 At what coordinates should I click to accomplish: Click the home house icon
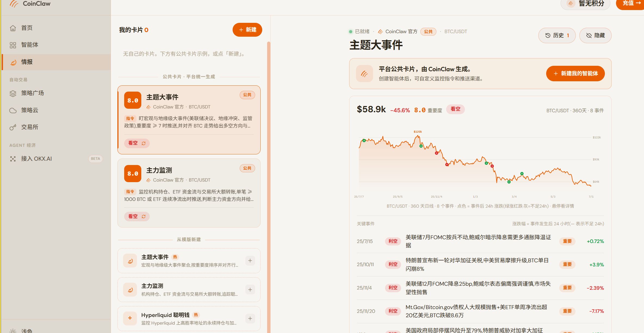[x=13, y=28]
